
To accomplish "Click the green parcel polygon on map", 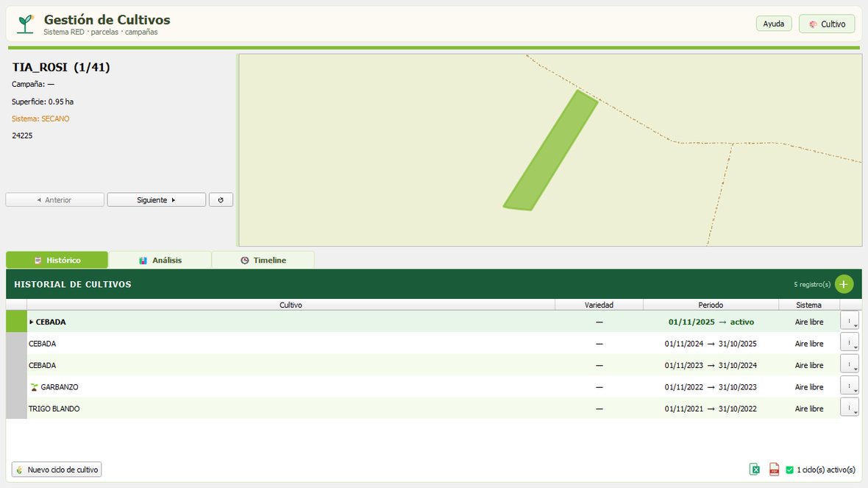I will click(551, 151).
